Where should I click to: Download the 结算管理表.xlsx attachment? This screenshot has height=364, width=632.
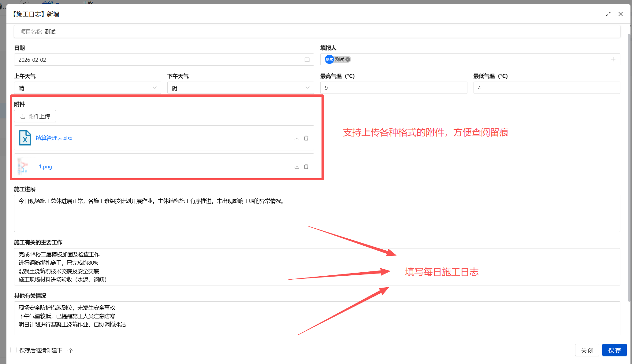pos(297,138)
